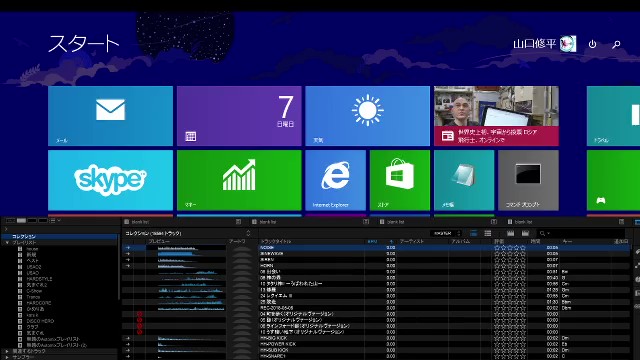This screenshot has height=360, width=640.
Task: Open the DISCO HERO playlist
Action: [40, 321]
